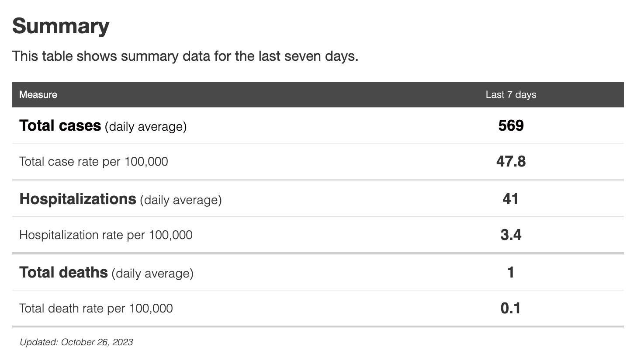This screenshot has width=644, height=361.
Task: Click the hospitalizations value 41
Action: pyautogui.click(x=511, y=199)
